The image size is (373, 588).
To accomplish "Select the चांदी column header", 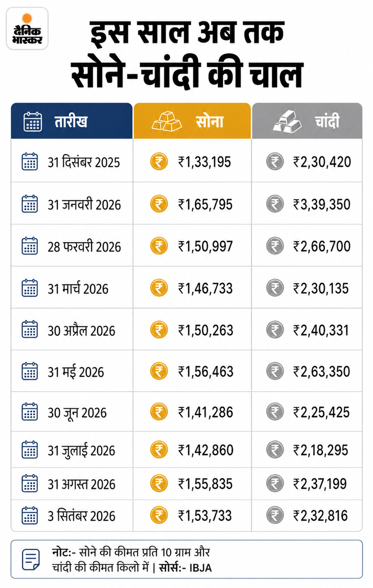I will 307,121.
